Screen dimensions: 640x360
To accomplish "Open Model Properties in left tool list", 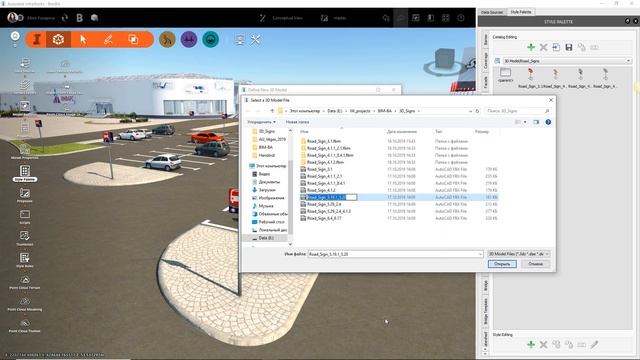I will [24, 151].
